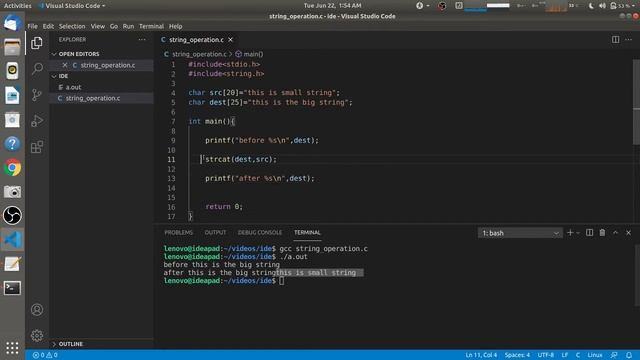This screenshot has width=640, height=360.
Task: Close the terminal panel
Action: (x=629, y=233)
